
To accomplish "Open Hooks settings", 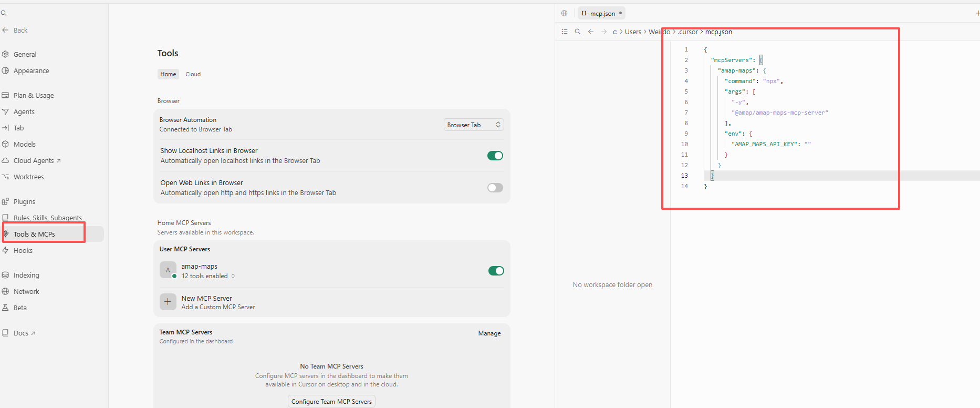I will 23,250.
